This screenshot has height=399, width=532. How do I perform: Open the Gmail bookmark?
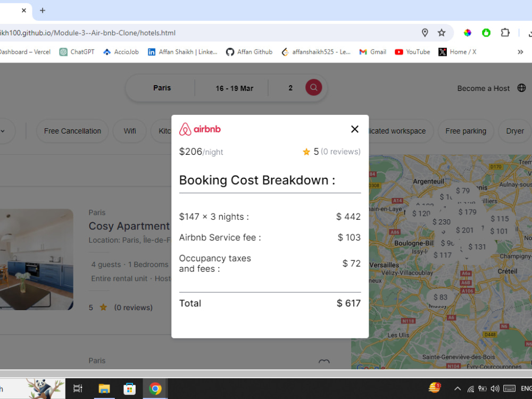click(373, 52)
